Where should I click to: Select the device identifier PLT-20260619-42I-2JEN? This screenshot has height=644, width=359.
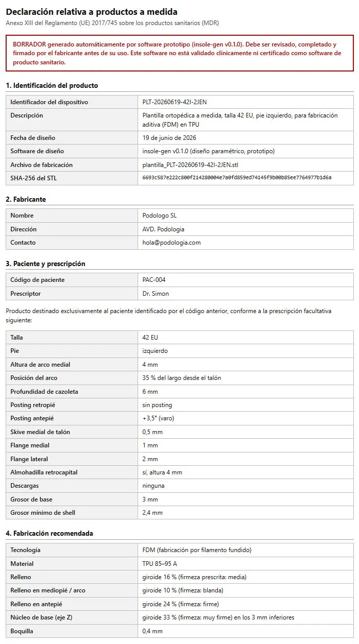(x=174, y=102)
